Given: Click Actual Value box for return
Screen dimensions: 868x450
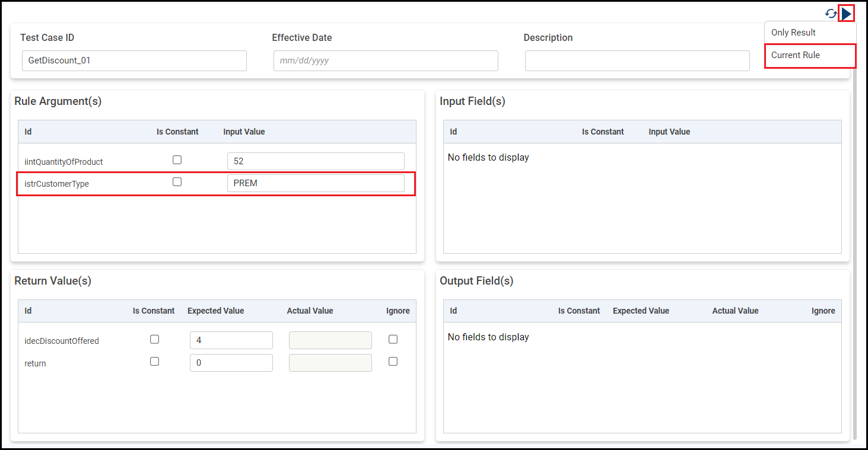Looking at the screenshot, I should pyautogui.click(x=330, y=363).
